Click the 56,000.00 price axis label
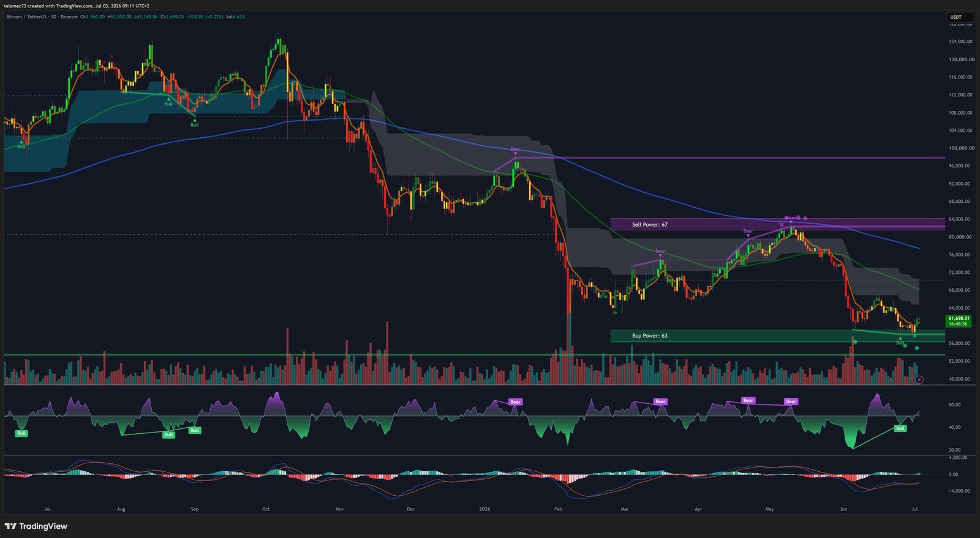Screen dimensions: 980x538 pos(960,344)
